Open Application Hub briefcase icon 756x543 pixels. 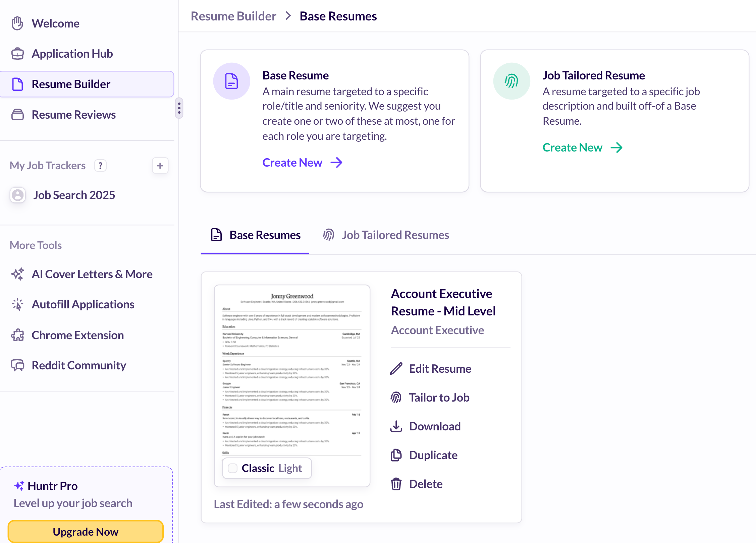click(x=17, y=54)
